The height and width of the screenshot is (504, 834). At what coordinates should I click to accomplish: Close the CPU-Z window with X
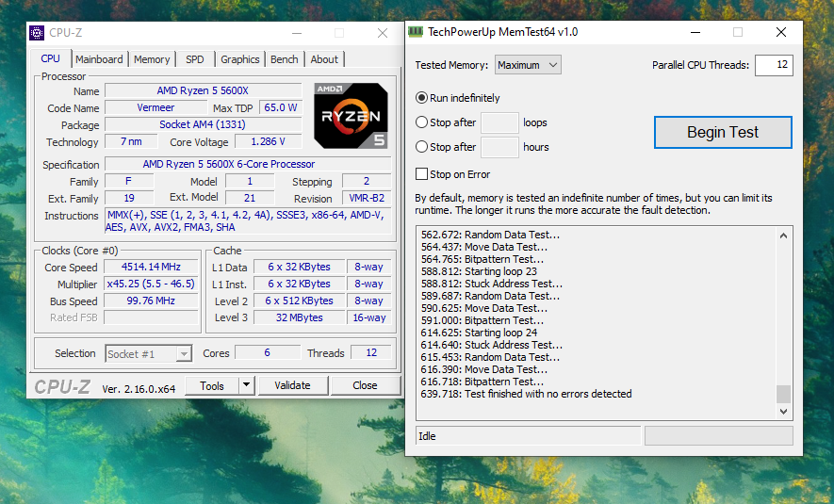pyautogui.click(x=383, y=33)
